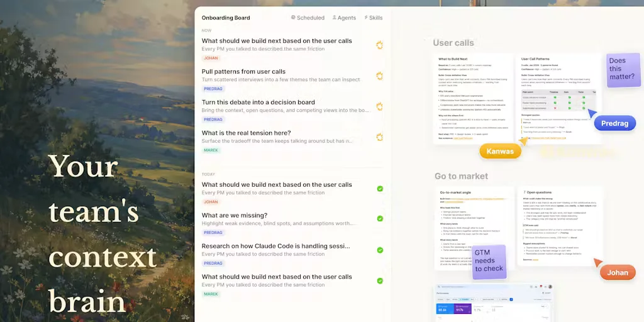Click the TODAY section label
The height and width of the screenshot is (322, 644).
(x=208, y=174)
